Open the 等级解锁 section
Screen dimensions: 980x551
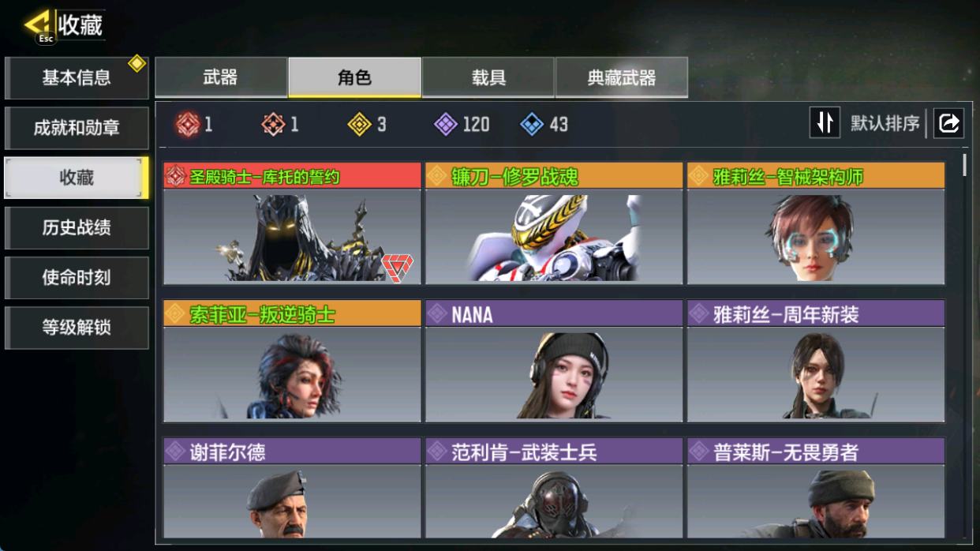[77, 328]
